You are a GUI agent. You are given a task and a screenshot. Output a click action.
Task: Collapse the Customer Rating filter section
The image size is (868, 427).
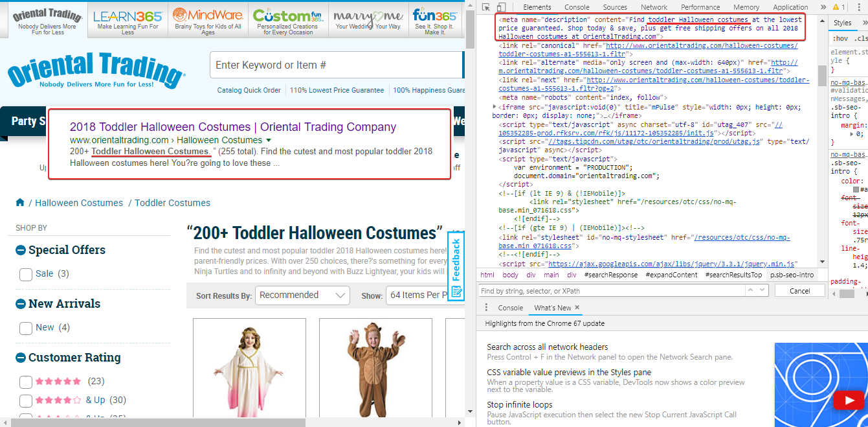pos(21,358)
